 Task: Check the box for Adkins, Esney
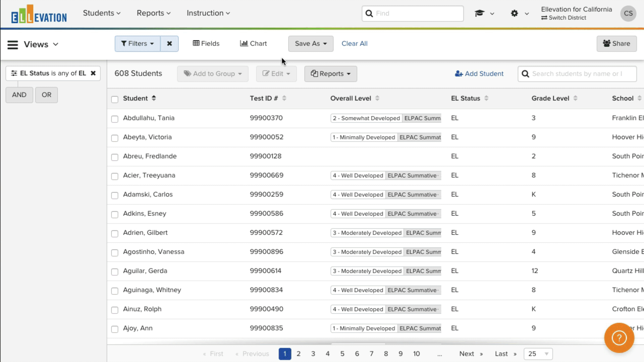pyautogui.click(x=115, y=215)
